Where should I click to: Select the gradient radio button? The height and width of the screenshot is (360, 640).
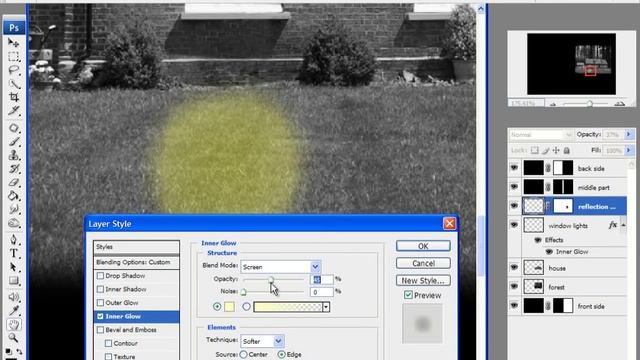point(247,307)
